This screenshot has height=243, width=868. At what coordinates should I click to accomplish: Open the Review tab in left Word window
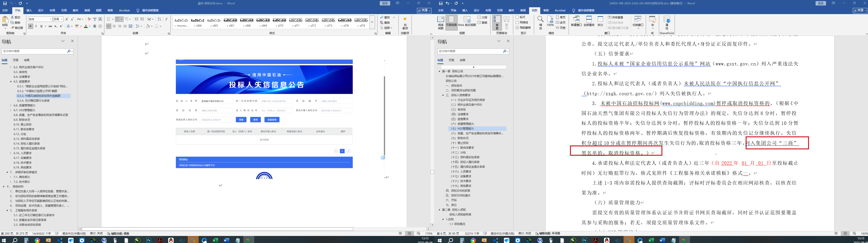click(87, 10)
